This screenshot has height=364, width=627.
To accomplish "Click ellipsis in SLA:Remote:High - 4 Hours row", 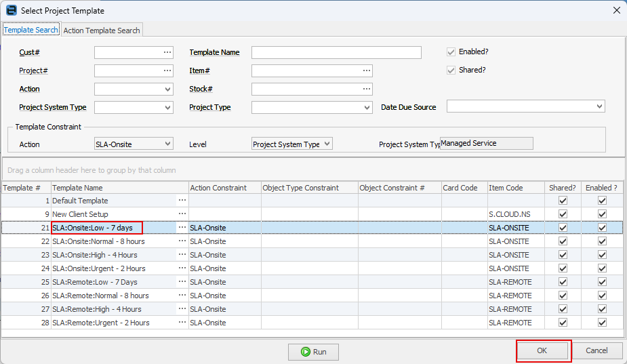I will (182, 309).
